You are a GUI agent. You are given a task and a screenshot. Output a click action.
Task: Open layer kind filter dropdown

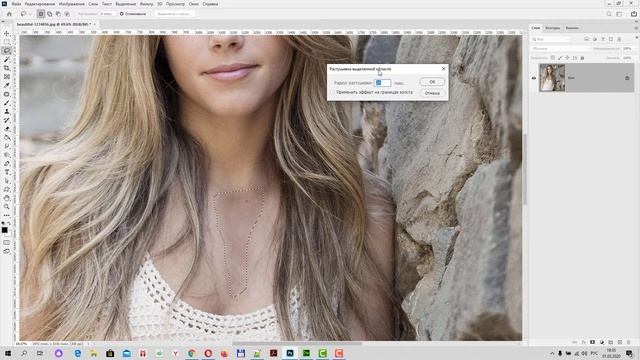(x=551, y=39)
